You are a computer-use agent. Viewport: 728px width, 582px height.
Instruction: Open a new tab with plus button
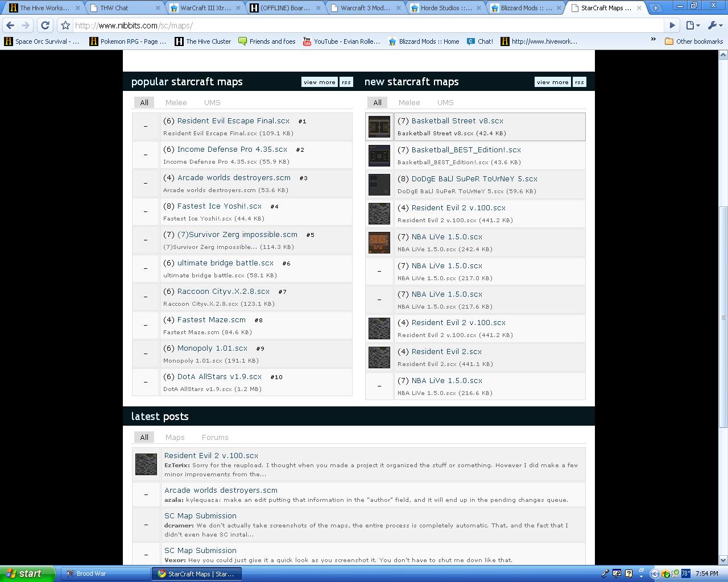click(655, 8)
